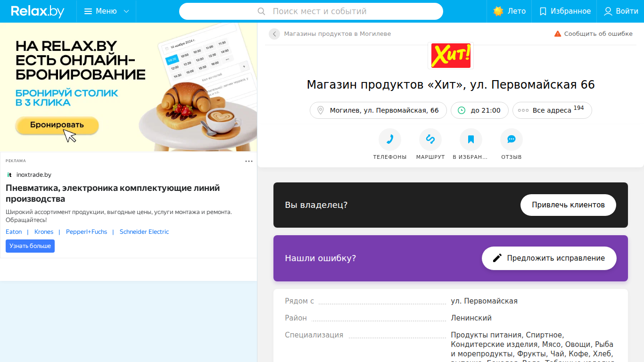Viewport: 644px width, 362px height.
Task: Open inoxtrade.by advertiser link
Action: 34,175
